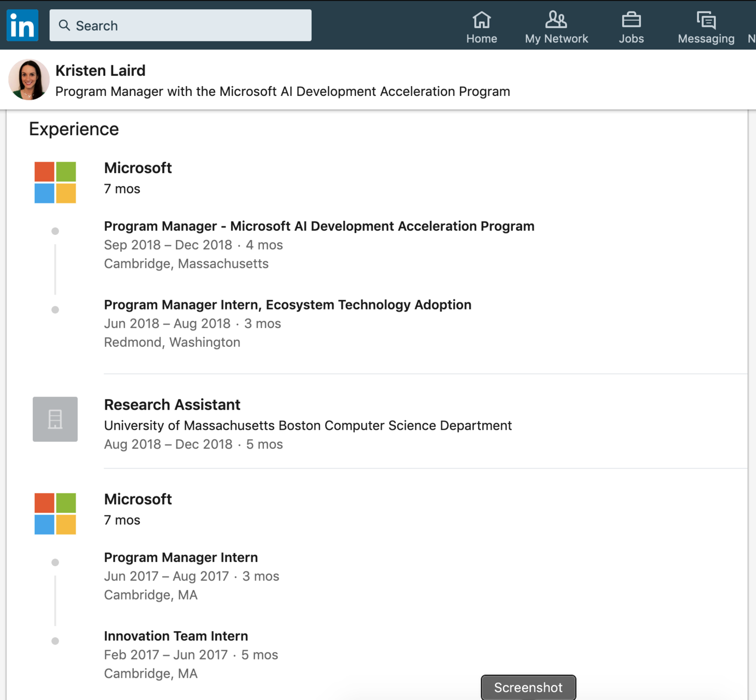Viewport: 756px width, 700px height.
Task: Click the search magnifier icon
Action: click(x=64, y=25)
